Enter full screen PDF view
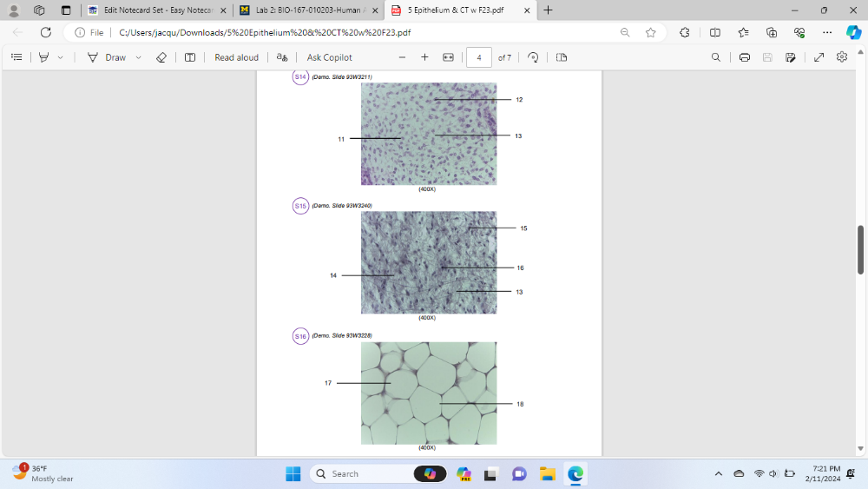Viewport: 868px width, 489px height. [819, 57]
